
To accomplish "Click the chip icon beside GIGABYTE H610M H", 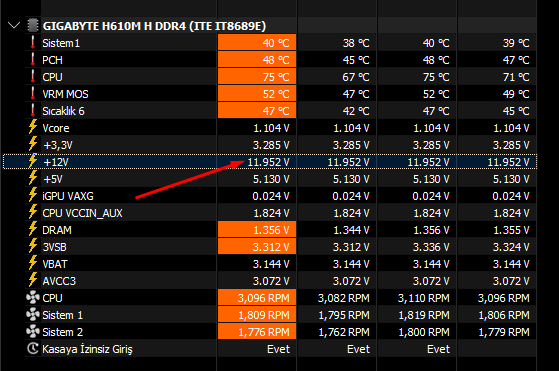I will point(33,26).
